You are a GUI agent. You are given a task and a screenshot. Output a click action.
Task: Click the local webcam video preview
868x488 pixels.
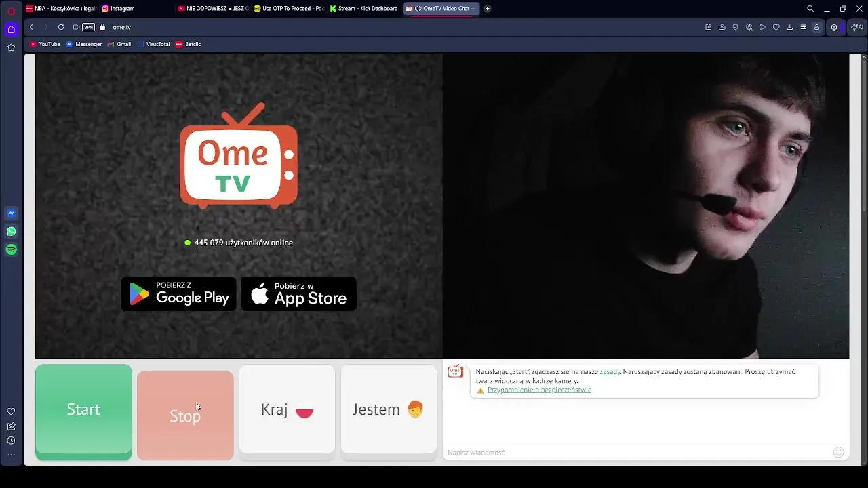(646, 206)
